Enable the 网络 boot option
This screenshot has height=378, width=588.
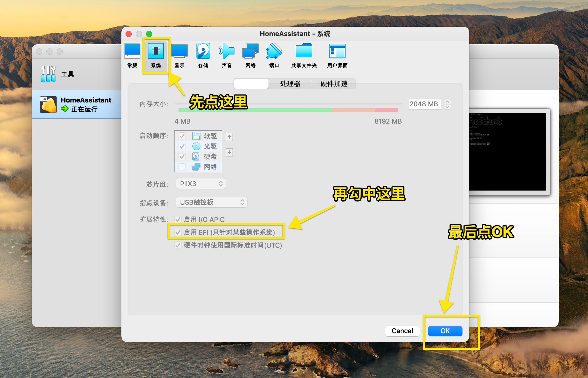click(182, 167)
